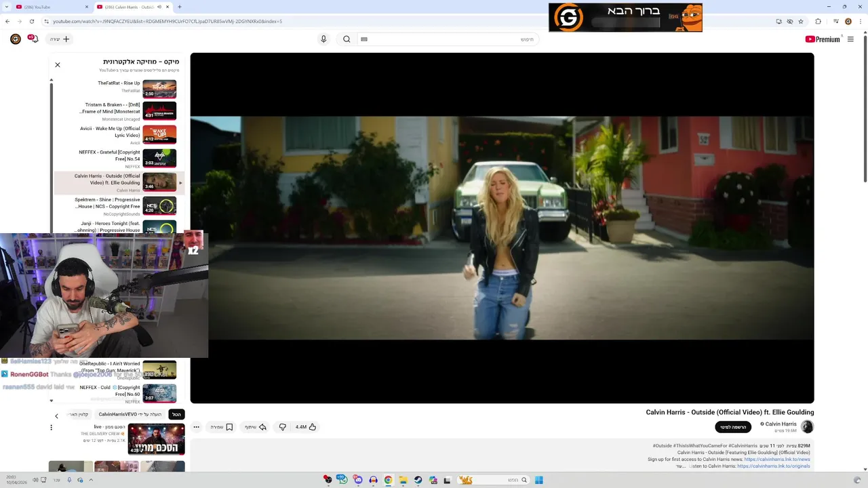The width and height of the screenshot is (868, 488).
Task: Open the install or cast icon in address bar
Action: click(779, 21)
